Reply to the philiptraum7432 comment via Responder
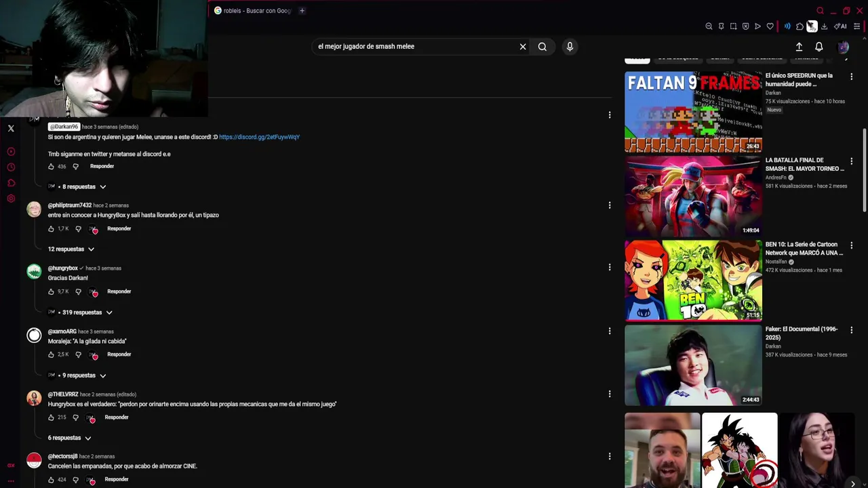Viewport: 868px width, 488px height. 119,229
